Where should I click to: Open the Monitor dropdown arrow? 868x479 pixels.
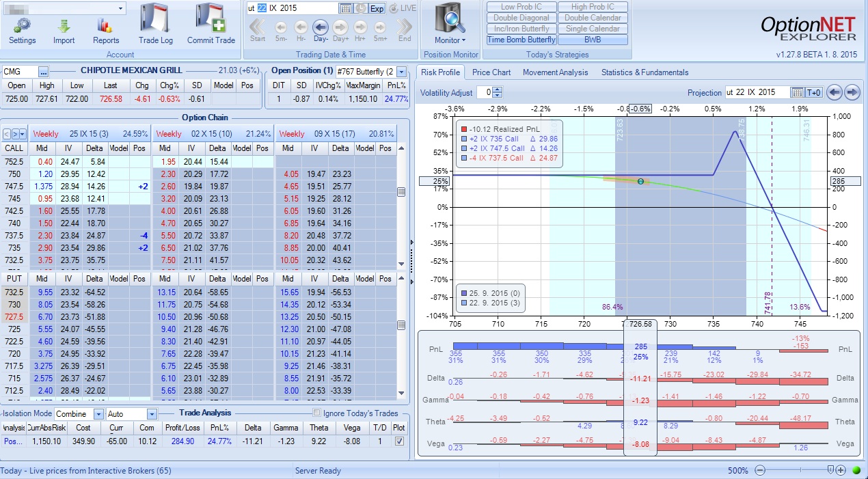pos(464,40)
